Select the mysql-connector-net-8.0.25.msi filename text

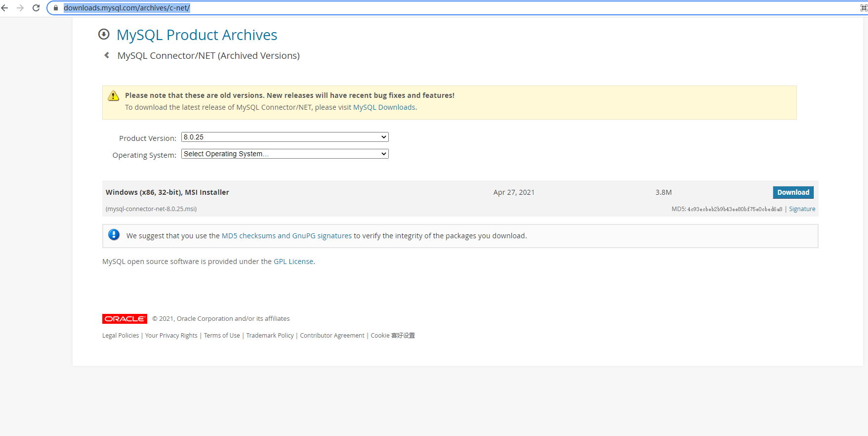coord(151,209)
